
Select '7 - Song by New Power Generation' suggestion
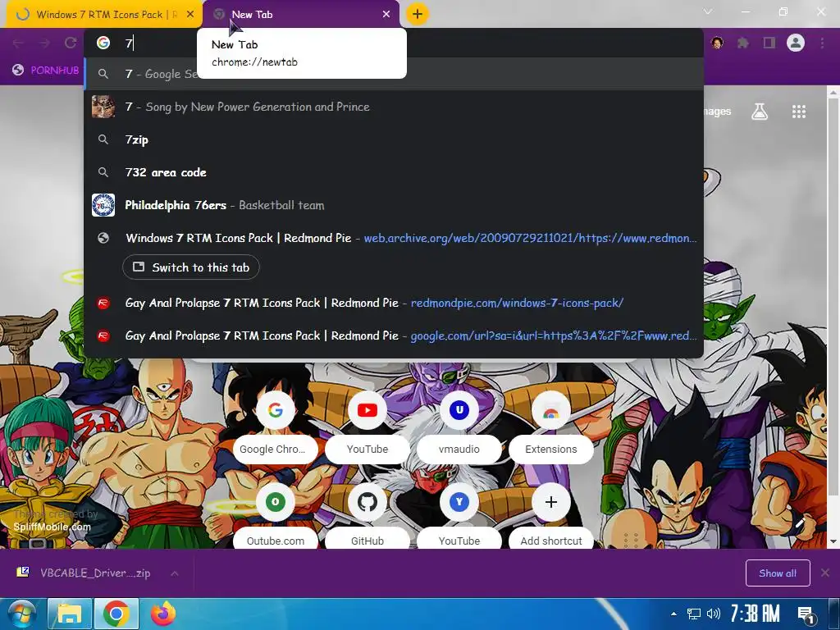coord(393,107)
